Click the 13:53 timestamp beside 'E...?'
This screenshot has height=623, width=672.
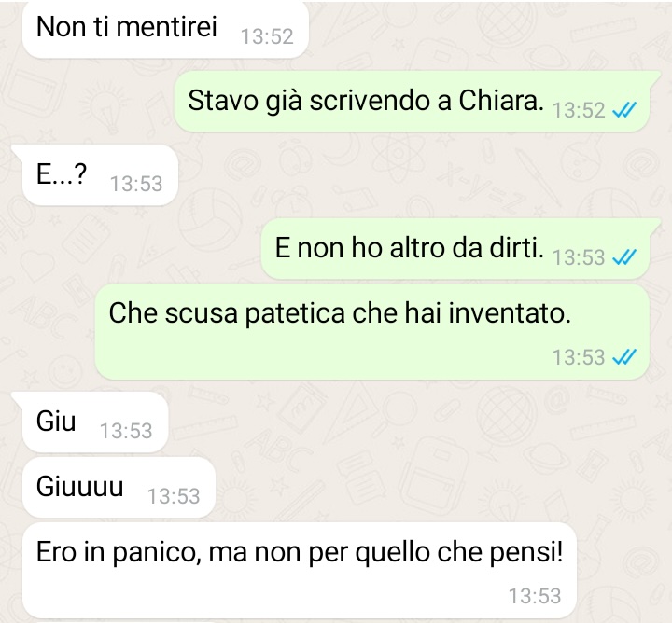136,184
